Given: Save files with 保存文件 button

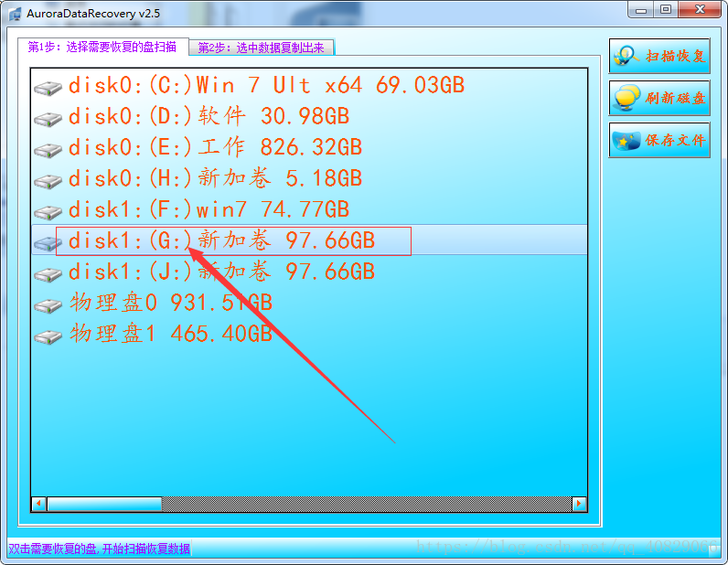Looking at the screenshot, I should point(659,140).
